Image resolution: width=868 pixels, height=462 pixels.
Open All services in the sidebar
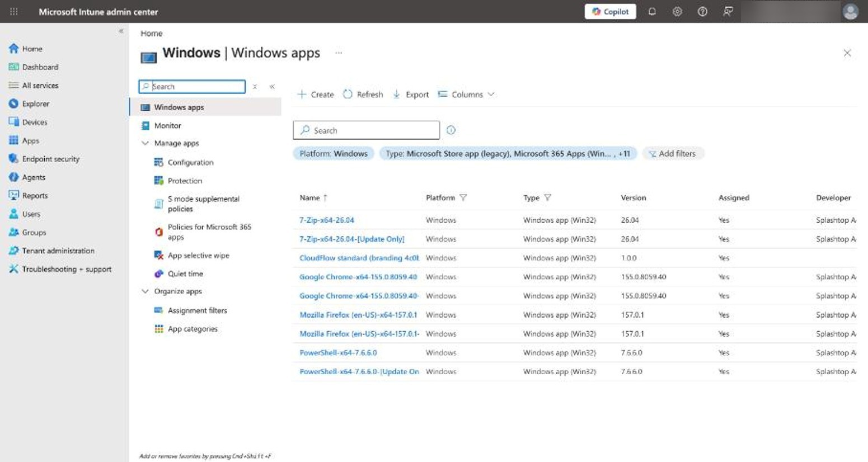click(x=40, y=86)
